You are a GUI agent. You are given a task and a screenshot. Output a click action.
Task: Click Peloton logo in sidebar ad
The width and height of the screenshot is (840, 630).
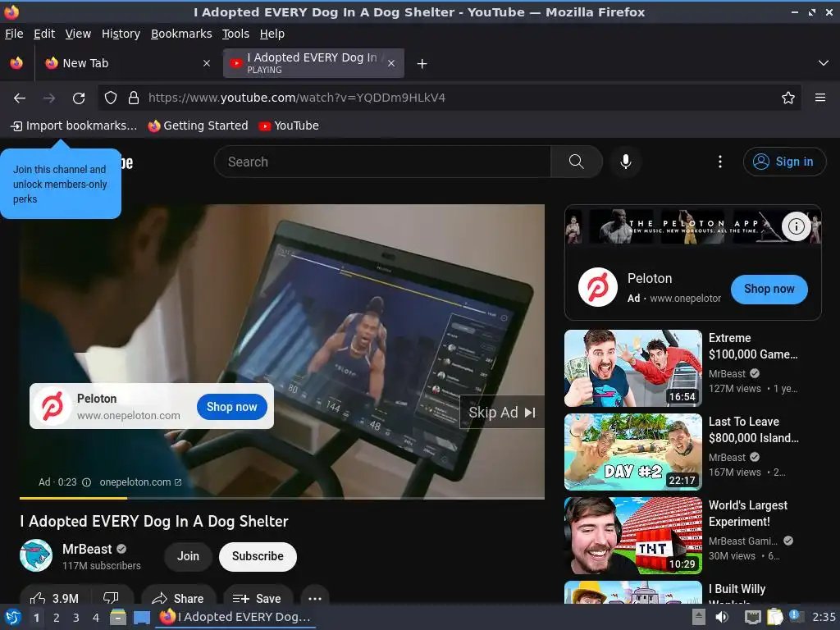tap(598, 287)
